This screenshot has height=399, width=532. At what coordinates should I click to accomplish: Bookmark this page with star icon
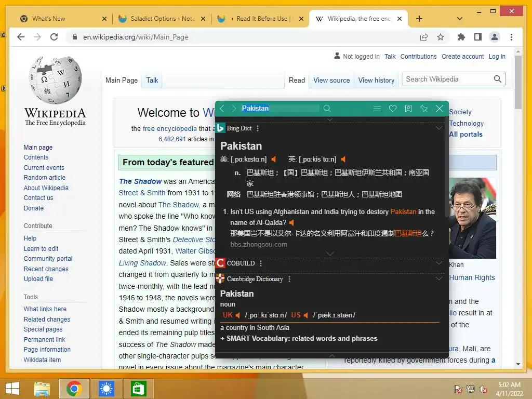tap(441, 37)
